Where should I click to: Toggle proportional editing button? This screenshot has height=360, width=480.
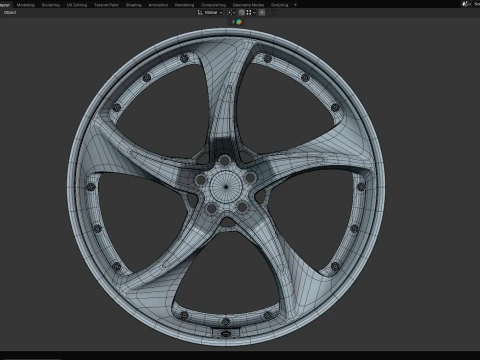(x=262, y=13)
